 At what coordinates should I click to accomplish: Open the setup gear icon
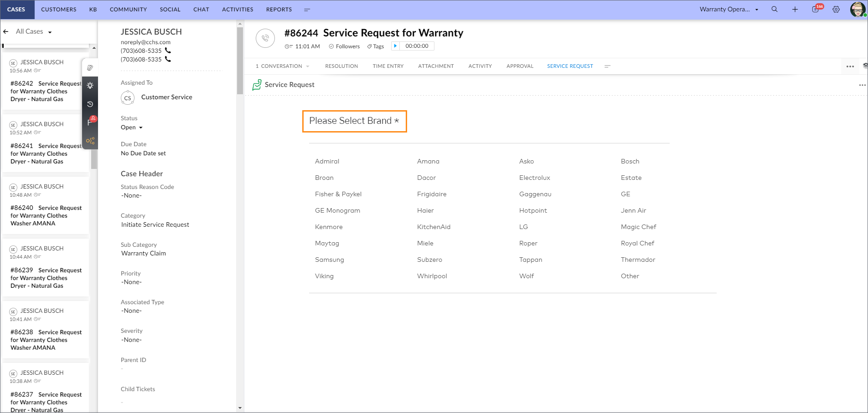click(x=836, y=9)
